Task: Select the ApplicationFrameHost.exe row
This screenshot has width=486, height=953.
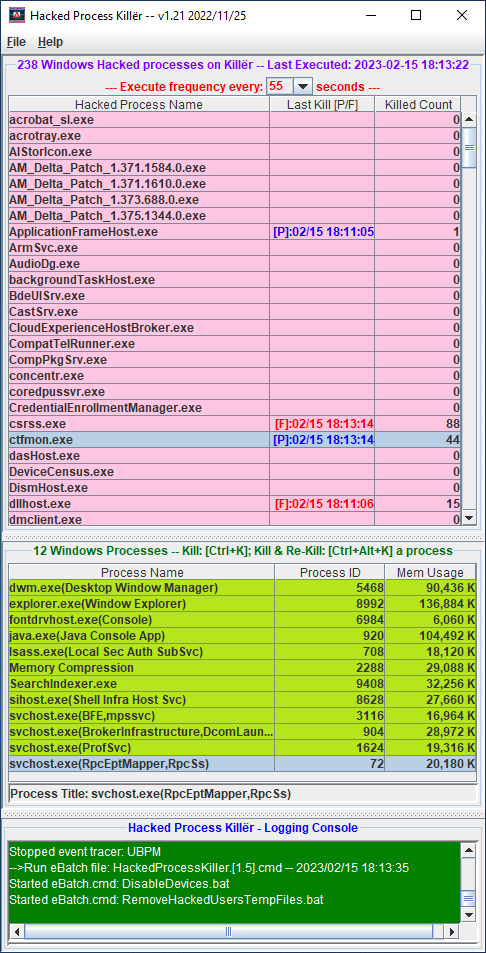Action: 234,232
